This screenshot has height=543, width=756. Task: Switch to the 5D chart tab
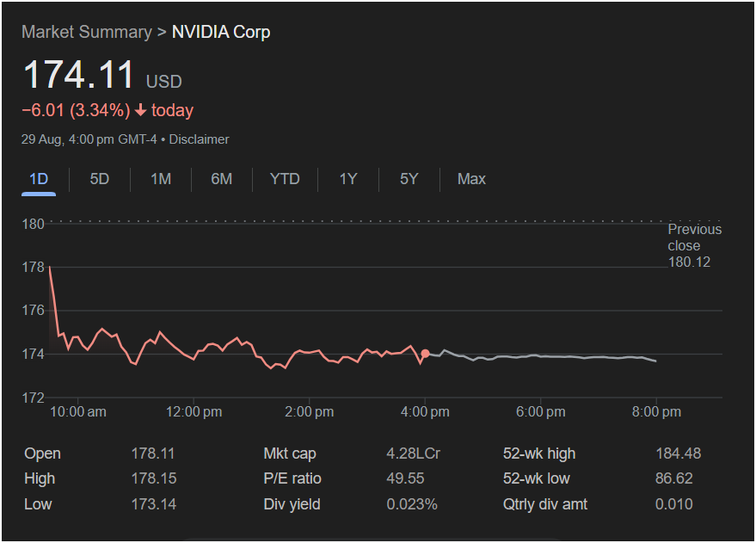100,179
